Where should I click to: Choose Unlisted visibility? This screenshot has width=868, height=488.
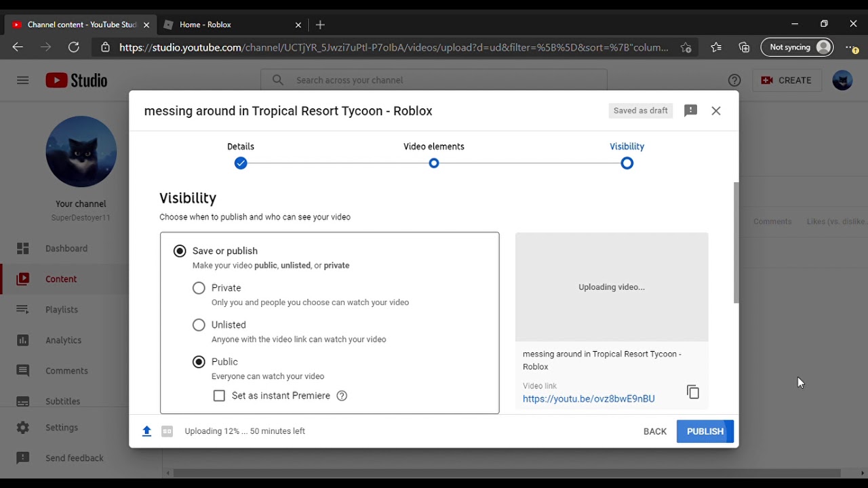(199, 325)
